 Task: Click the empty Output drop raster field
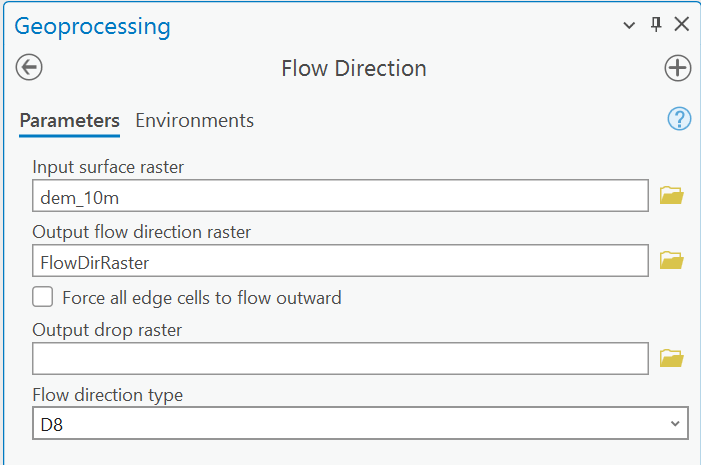[340, 359]
